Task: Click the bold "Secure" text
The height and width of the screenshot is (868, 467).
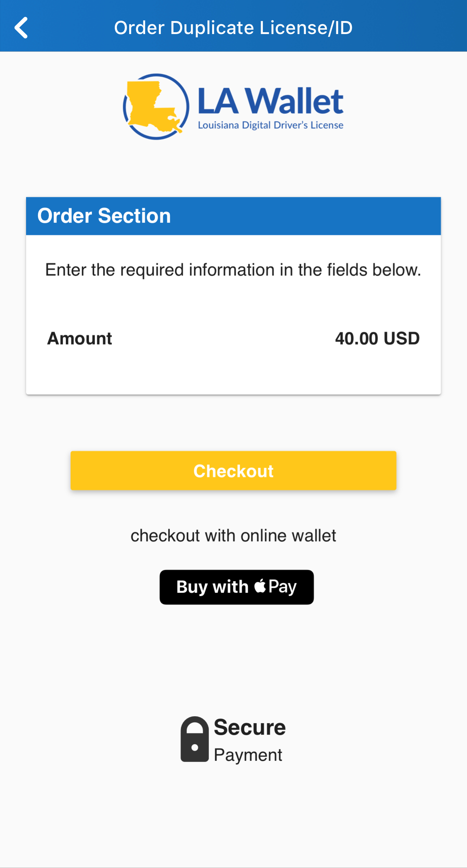Action: pos(250,727)
